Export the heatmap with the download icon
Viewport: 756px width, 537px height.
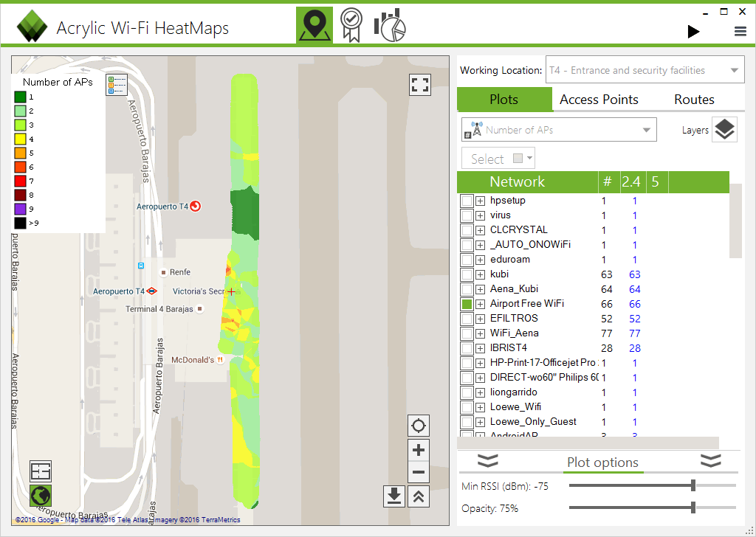(394, 496)
